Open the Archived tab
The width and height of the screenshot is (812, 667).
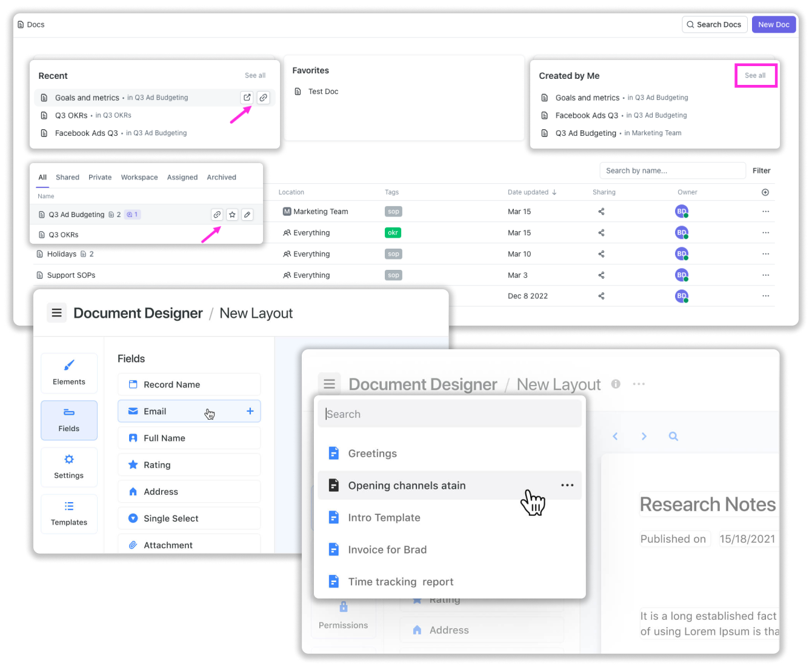click(x=221, y=177)
